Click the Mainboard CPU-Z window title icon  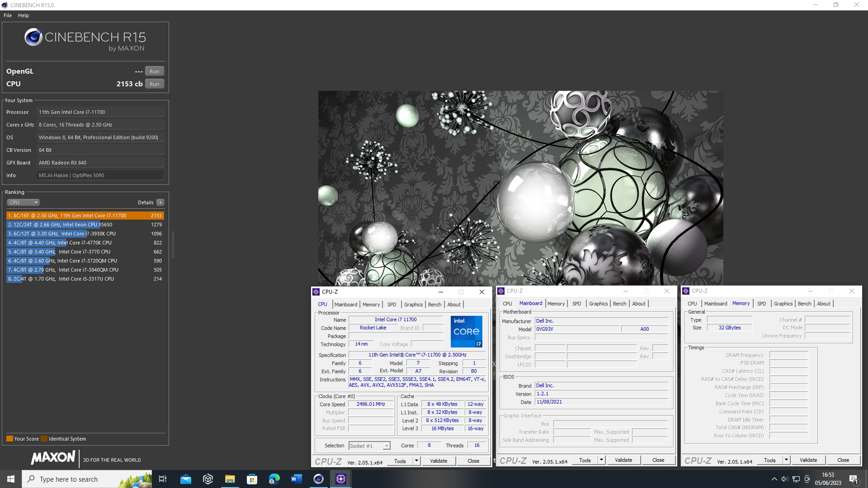(501, 291)
